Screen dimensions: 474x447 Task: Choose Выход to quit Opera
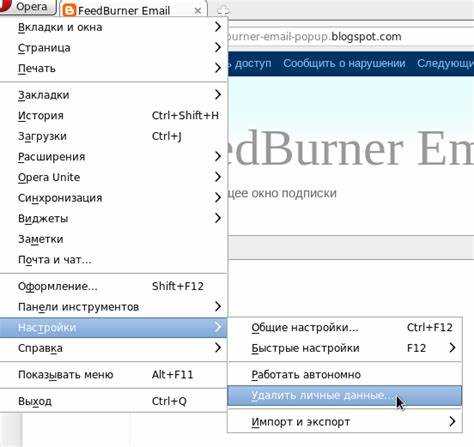click(x=113, y=401)
